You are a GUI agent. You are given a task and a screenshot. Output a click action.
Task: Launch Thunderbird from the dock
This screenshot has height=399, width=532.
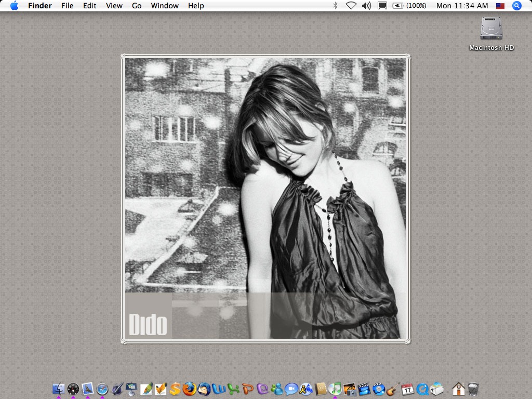204,389
